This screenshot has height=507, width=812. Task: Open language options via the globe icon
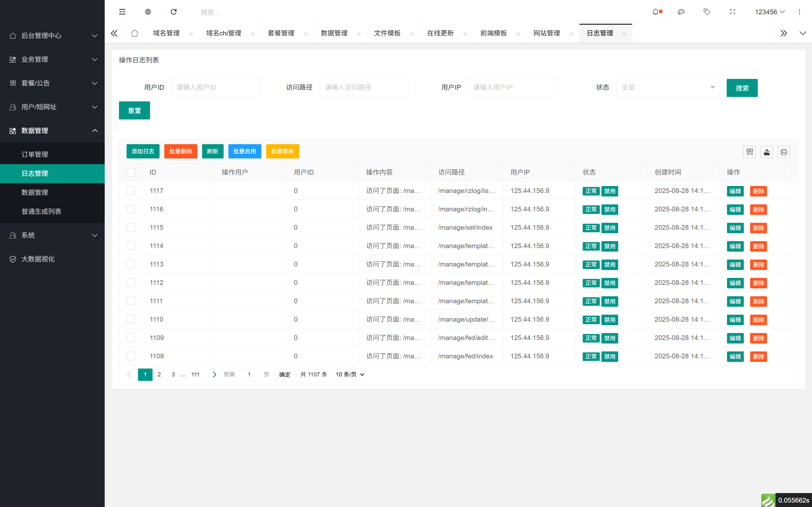[147, 12]
